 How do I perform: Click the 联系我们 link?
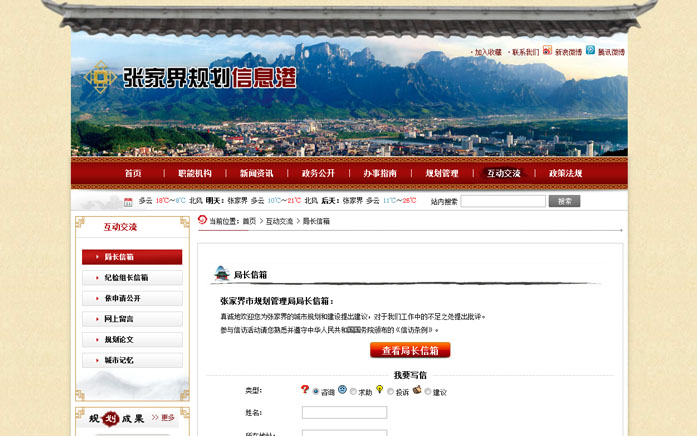[525, 52]
